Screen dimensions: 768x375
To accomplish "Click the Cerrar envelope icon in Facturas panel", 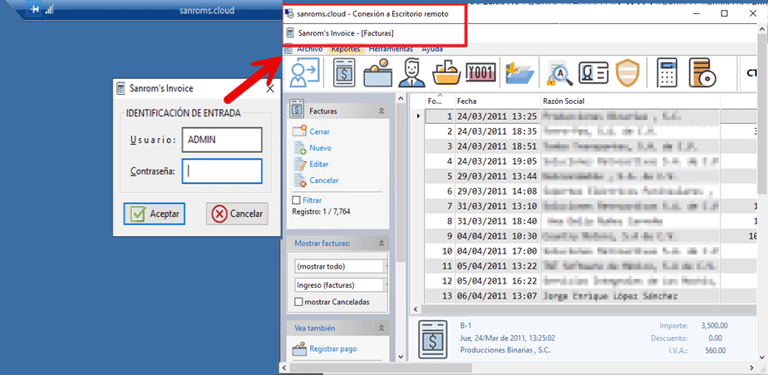I will [x=299, y=131].
